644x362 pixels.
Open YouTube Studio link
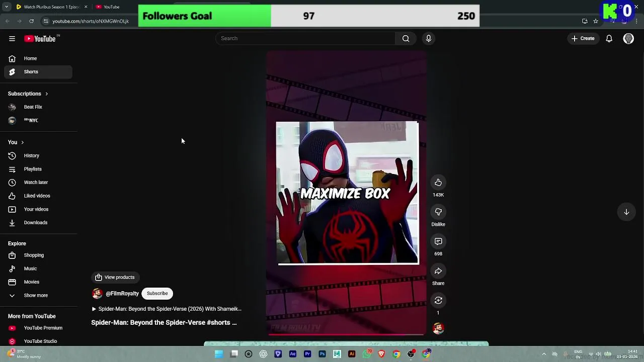[38, 341]
